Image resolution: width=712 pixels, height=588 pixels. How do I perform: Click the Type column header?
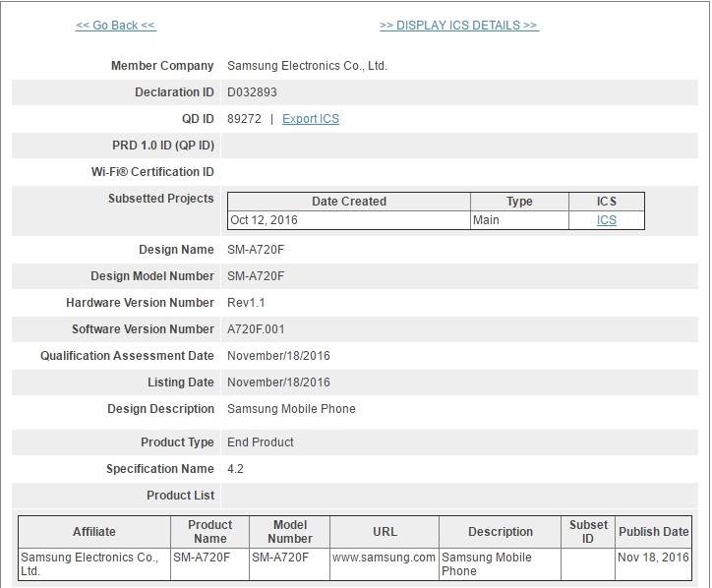(x=519, y=202)
